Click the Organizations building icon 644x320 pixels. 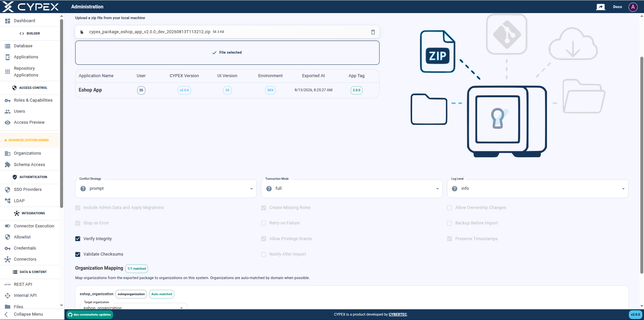pyautogui.click(x=7, y=153)
